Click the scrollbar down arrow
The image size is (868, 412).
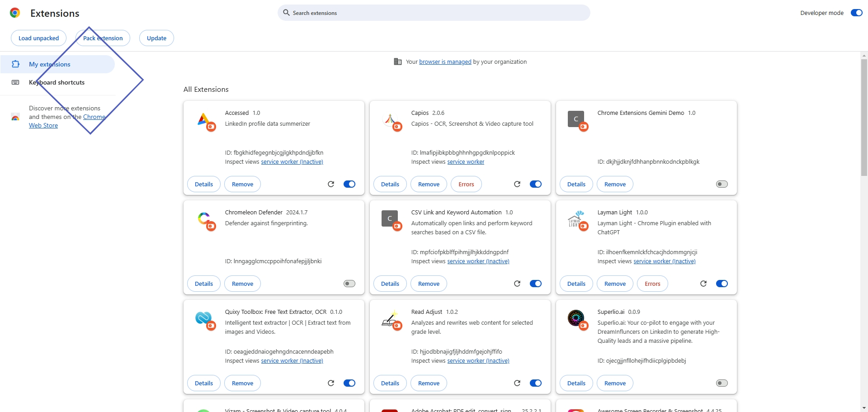(864, 408)
